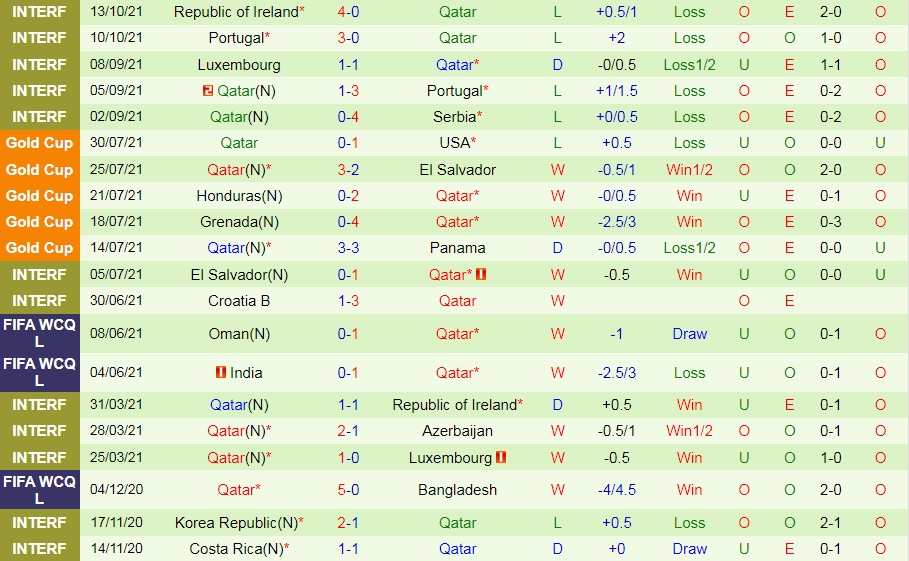Click the red card icon beside Qatar on 05/07/21
The image size is (909, 561).
click(480, 274)
